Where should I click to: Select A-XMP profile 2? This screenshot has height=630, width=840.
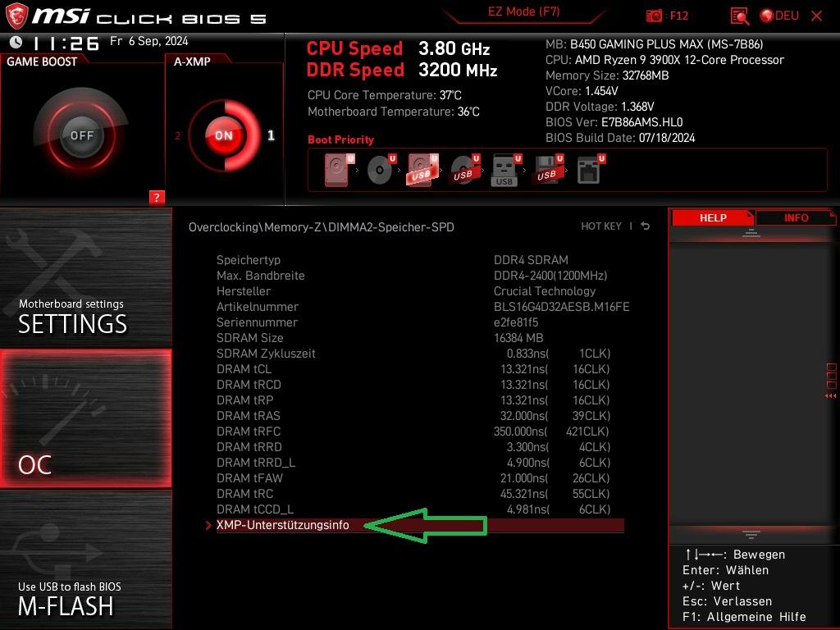(x=178, y=136)
